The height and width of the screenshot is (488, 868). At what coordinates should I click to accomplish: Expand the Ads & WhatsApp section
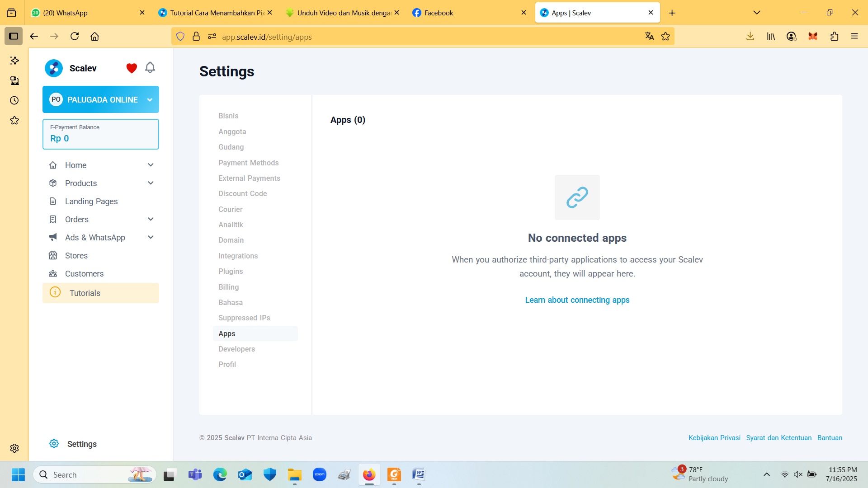coord(95,237)
